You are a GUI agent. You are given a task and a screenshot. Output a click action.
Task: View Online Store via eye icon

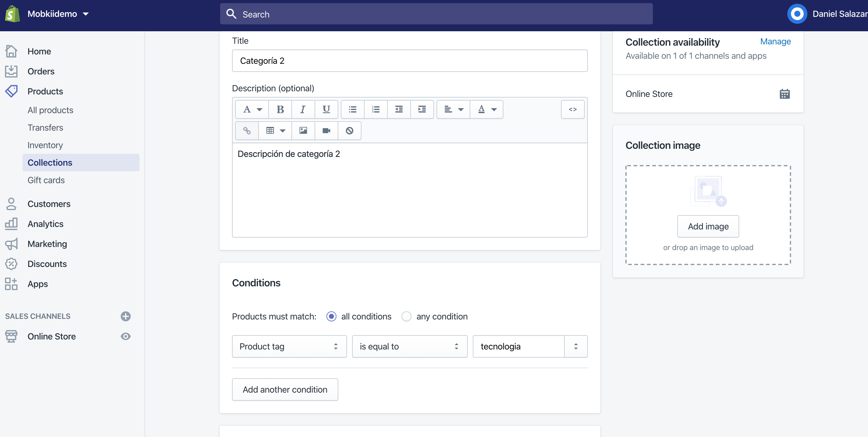[126, 336]
